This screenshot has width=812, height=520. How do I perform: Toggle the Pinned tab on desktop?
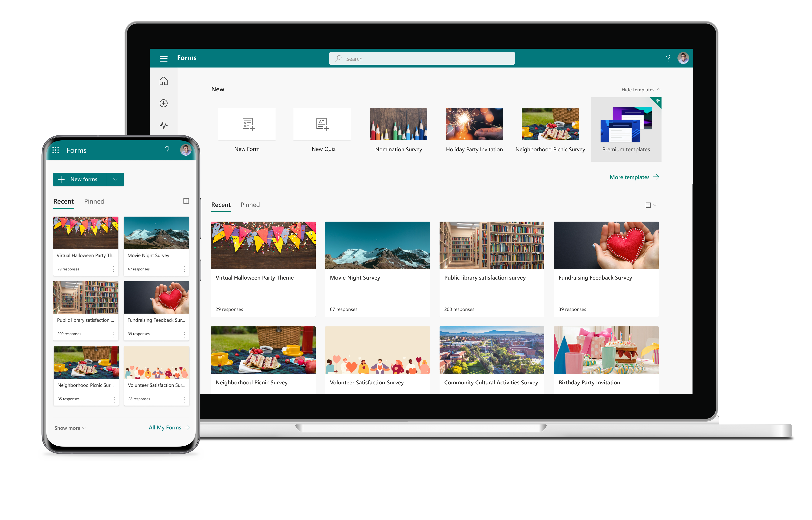[x=250, y=204]
